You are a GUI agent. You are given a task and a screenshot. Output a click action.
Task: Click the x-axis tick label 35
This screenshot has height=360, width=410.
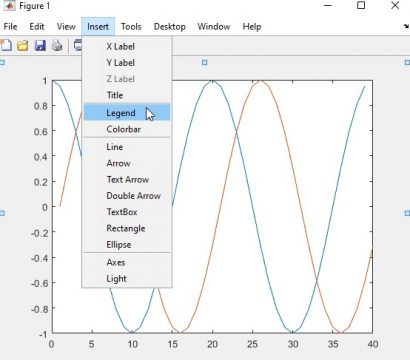point(333,344)
